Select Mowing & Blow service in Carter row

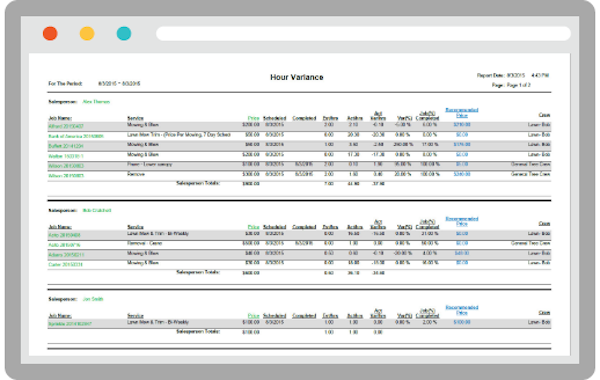[x=143, y=263]
